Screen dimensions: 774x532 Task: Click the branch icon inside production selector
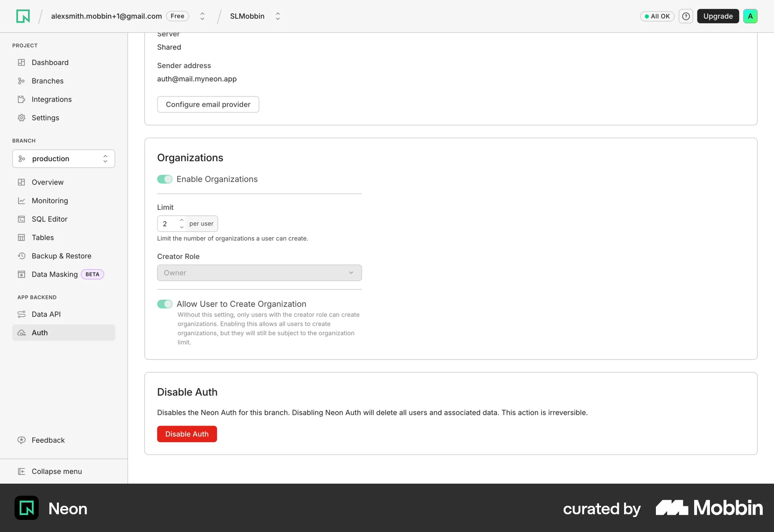coord(22,159)
